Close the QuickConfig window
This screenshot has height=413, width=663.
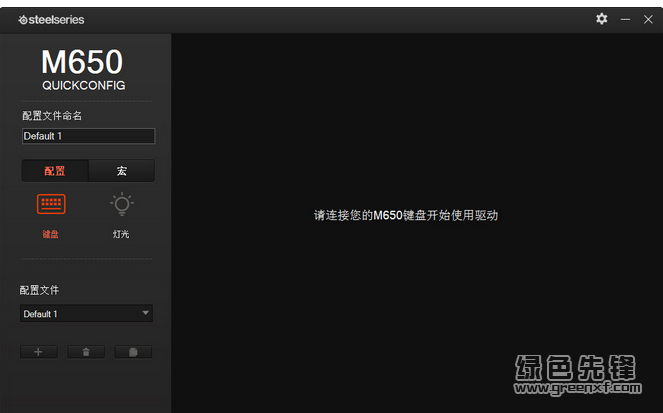coord(648,19)
